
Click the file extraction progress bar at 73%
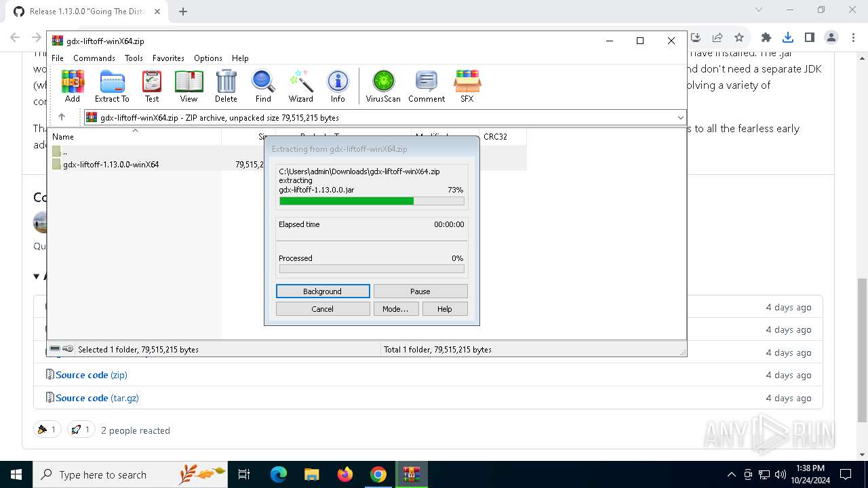tap(372, 201)
